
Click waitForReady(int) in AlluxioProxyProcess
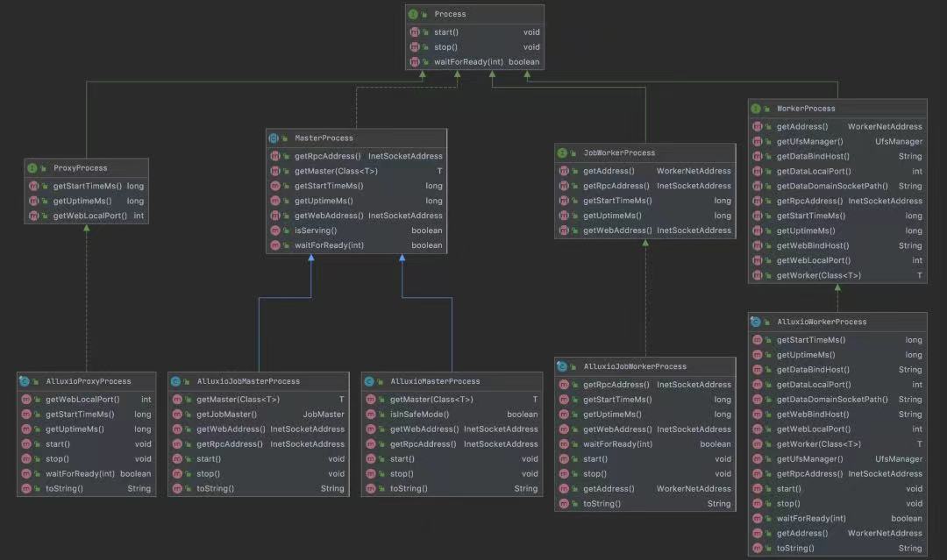81,474
